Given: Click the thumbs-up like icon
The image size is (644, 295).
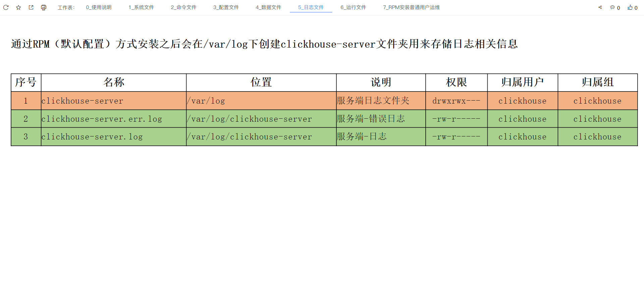Looking at the screenshot, I should click(x=630, y=7).
